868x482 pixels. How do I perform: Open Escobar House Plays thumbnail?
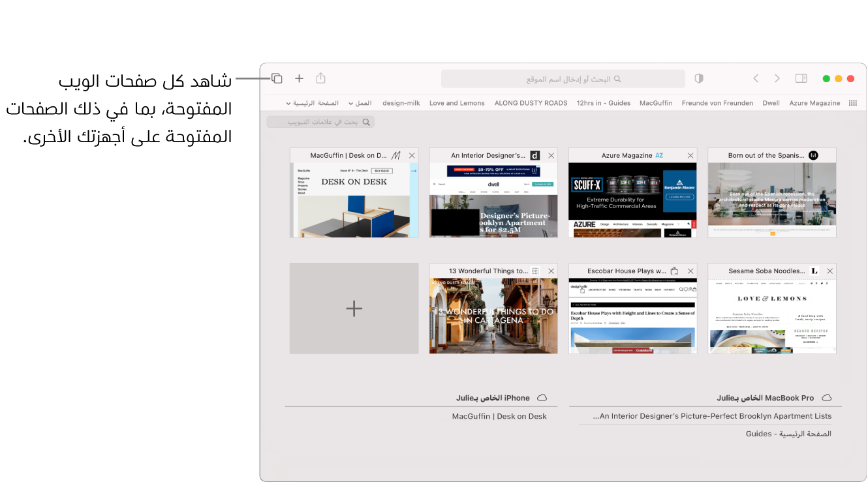coord(633,316)
